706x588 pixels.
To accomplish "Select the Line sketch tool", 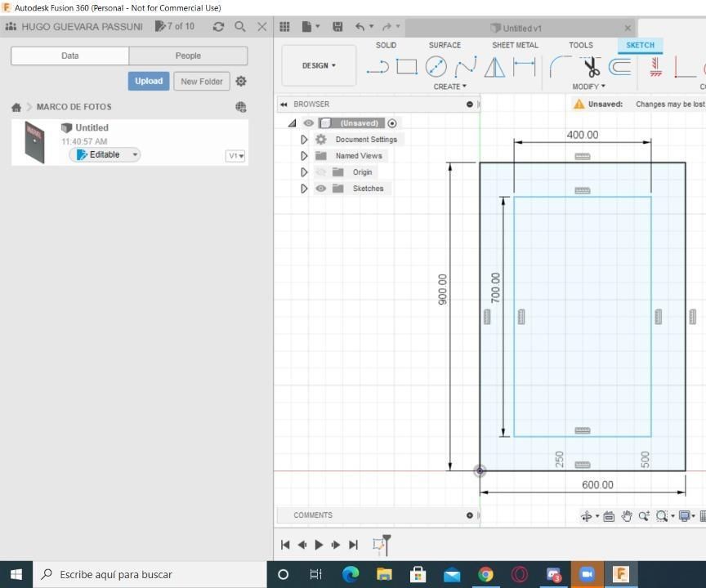I will [377, 67].
